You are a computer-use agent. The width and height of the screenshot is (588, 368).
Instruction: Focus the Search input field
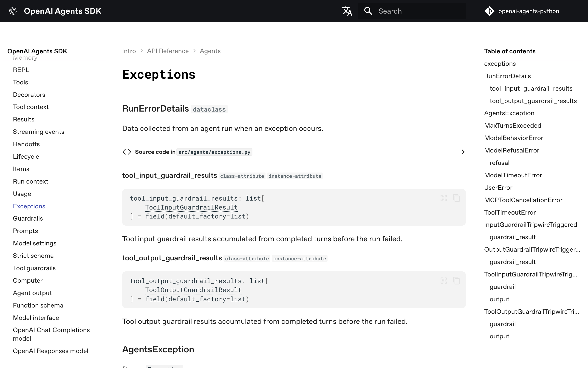tap(412, 11)
